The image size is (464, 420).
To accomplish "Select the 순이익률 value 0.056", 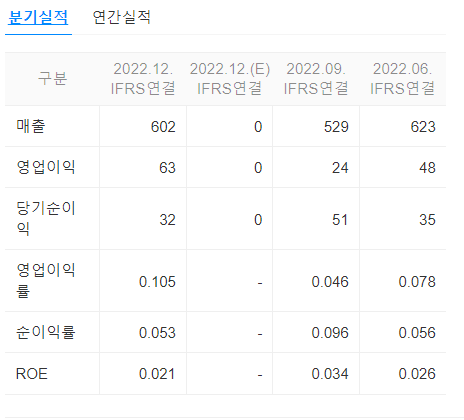I will 417,333.
